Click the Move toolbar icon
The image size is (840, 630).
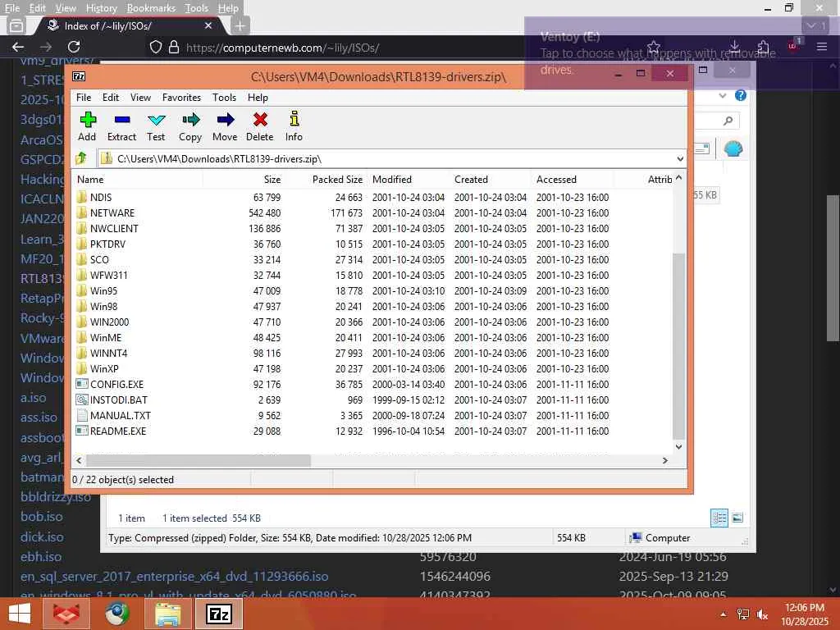tap(225, 126)
